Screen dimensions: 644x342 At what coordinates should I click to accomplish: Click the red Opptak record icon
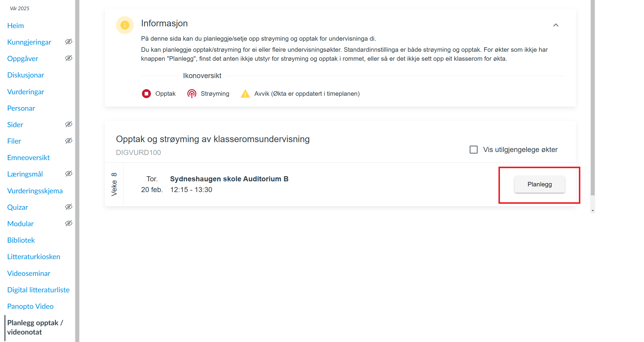point(146,94)
